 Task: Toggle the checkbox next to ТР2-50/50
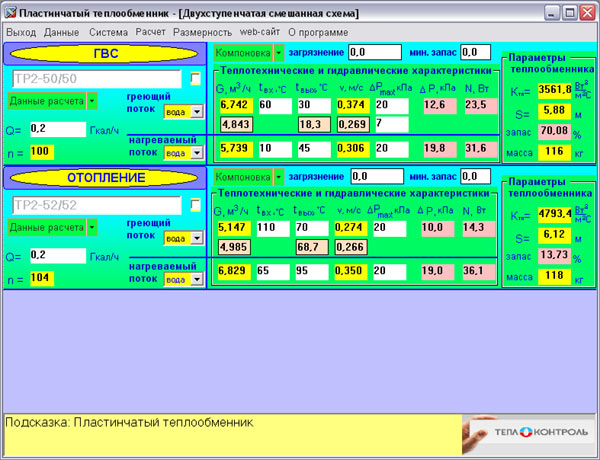click(196, 78)
